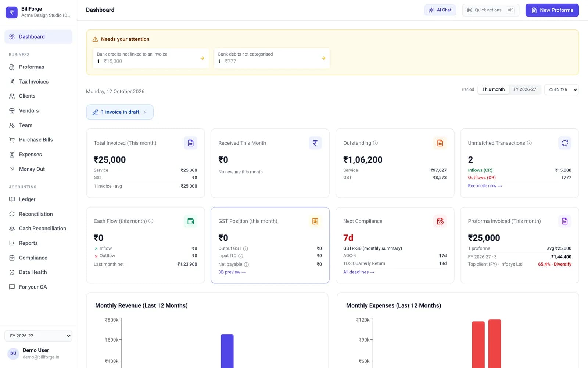
Task: Open the Vendors page
Action: point(38,111)
